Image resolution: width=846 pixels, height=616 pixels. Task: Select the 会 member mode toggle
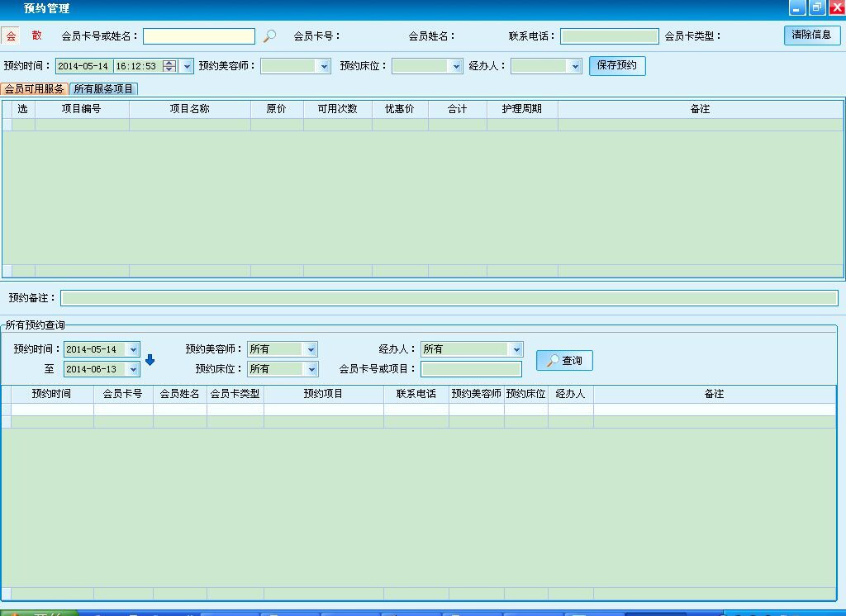point(11,36)
